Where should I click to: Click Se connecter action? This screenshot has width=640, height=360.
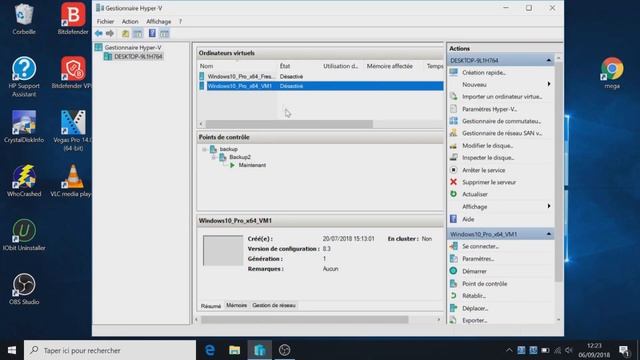(x=480, y=247)
